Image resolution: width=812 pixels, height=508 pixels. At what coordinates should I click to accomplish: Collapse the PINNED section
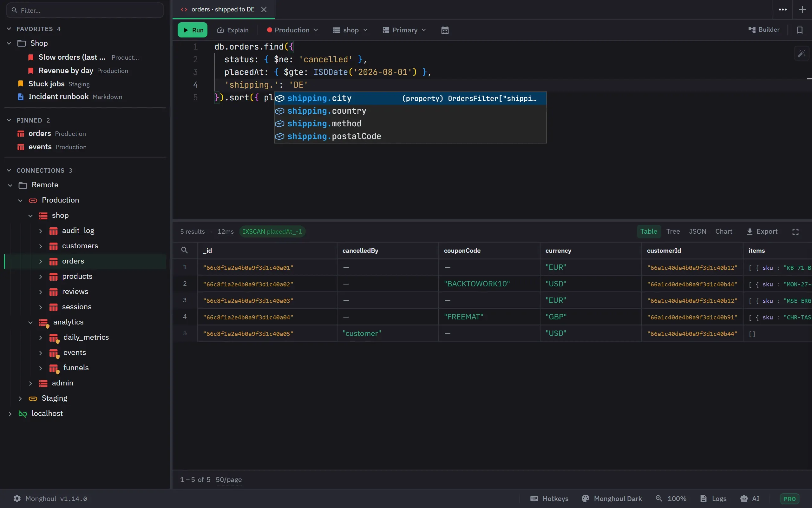point(9,120)
